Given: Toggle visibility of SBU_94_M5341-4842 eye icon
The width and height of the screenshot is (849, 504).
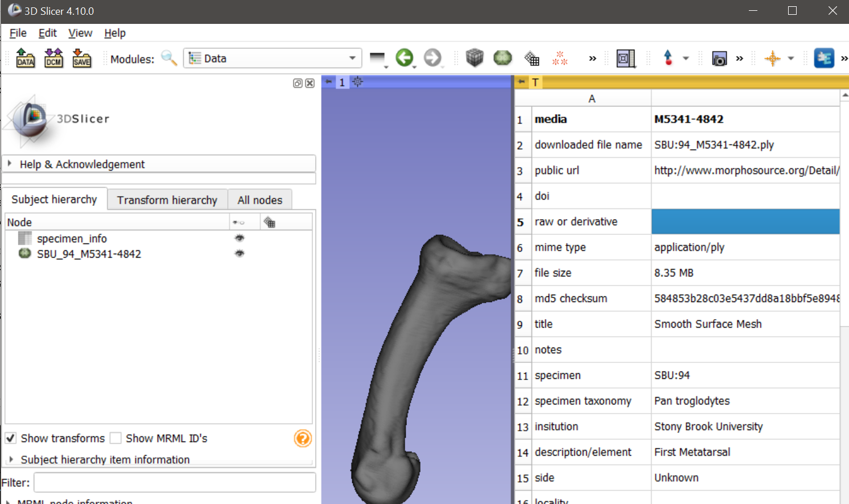Looking at the screenshot, I should point(240,254).
